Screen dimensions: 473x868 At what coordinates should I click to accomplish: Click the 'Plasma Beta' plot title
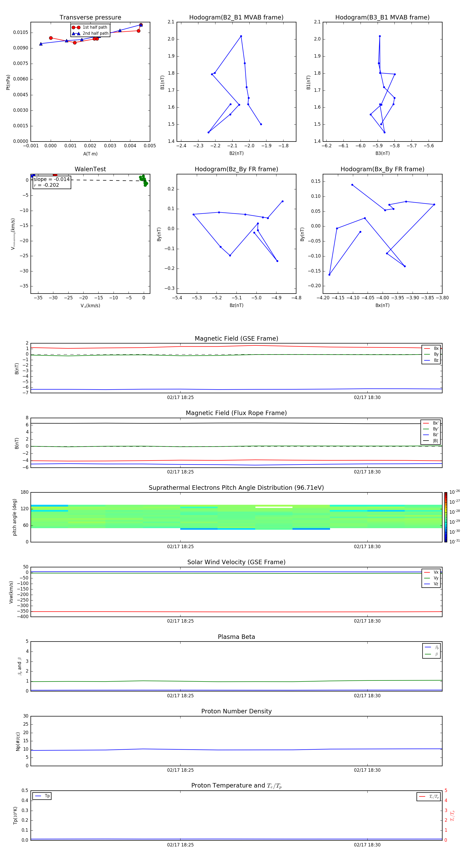point(236,637)
